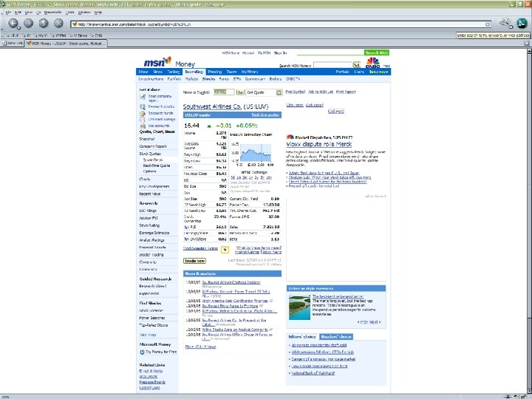Click the CNBC TV subnav link
The image size is (532, 399).
click(293, 79)
